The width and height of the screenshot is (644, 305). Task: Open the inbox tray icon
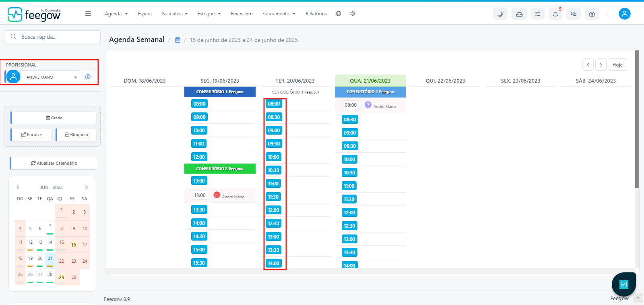(519, 14)
